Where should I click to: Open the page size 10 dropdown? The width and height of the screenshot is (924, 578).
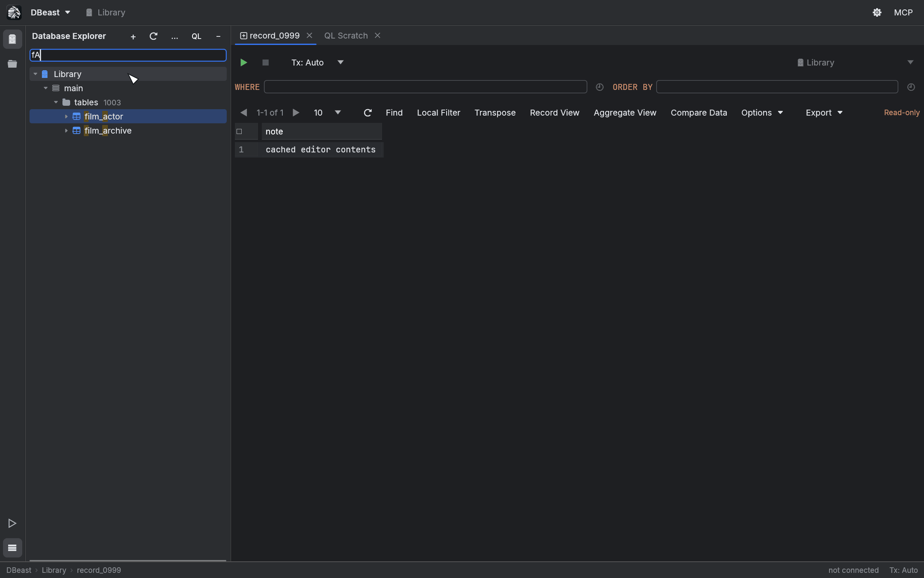[327, 113]
